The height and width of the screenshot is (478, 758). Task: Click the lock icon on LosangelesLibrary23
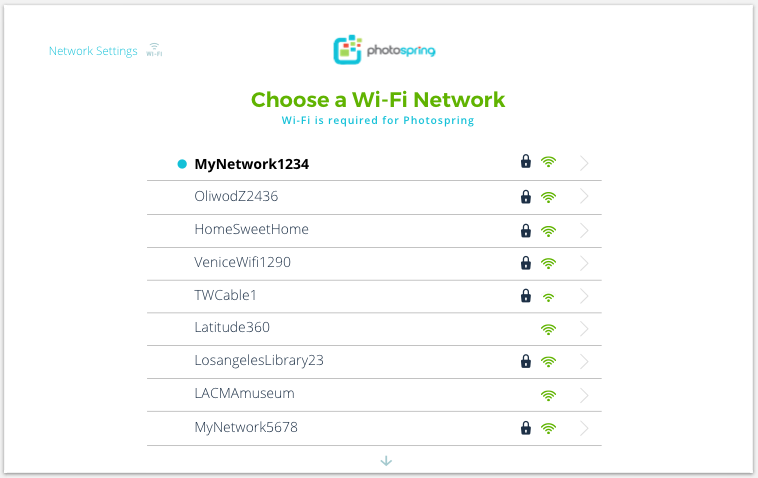[525, 361]
